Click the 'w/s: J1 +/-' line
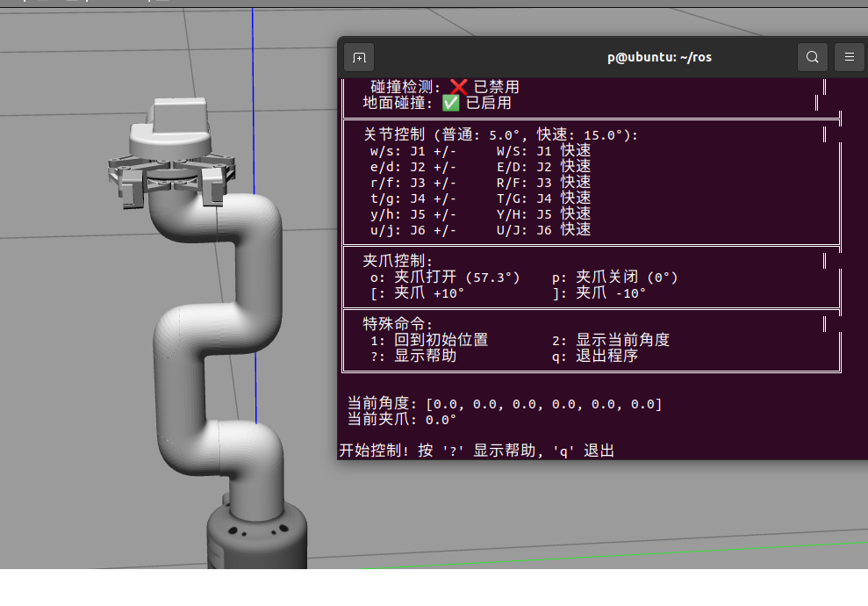The height and width of the screenshot is (606, 868). click(x=412, y=151)
